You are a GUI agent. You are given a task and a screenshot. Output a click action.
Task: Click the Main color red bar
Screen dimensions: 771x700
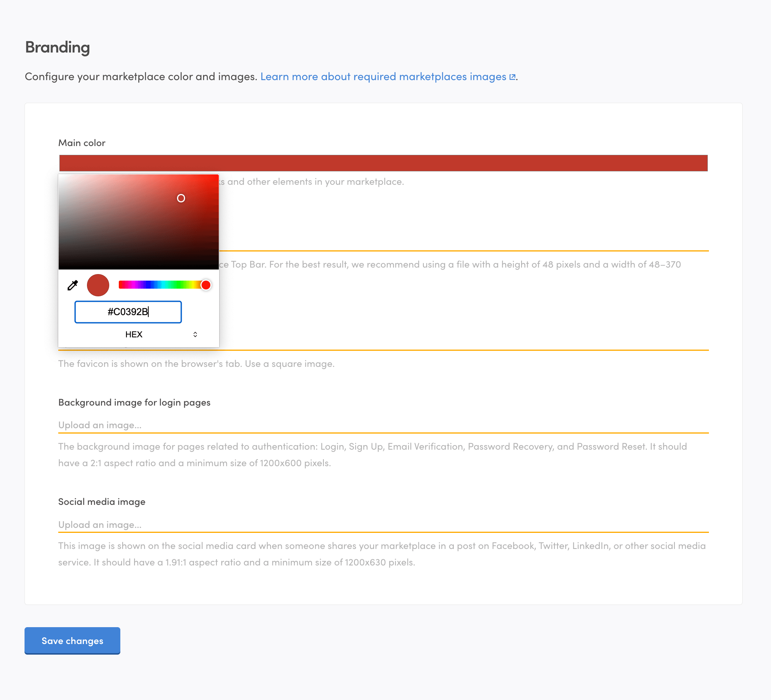[x=383, y=163]
